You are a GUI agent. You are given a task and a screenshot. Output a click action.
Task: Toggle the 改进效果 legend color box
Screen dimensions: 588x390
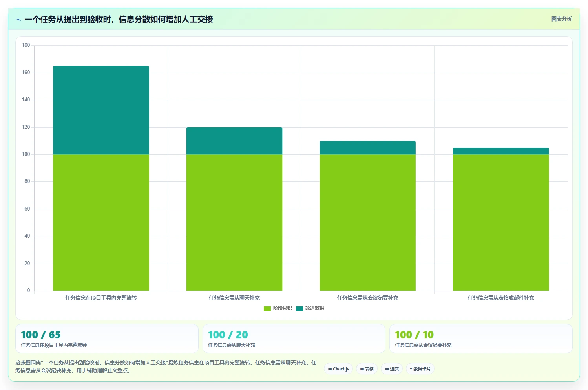[x=299, y=309]
